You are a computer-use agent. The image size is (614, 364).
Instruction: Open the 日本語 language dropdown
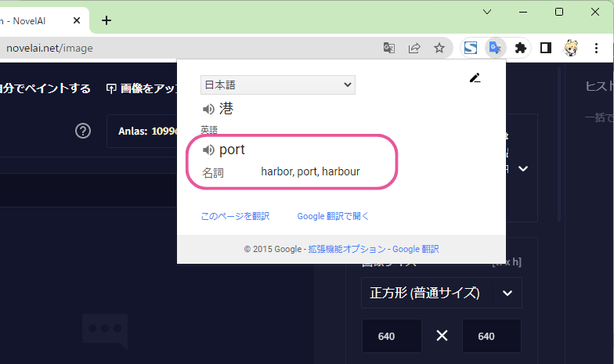point(277,85)
